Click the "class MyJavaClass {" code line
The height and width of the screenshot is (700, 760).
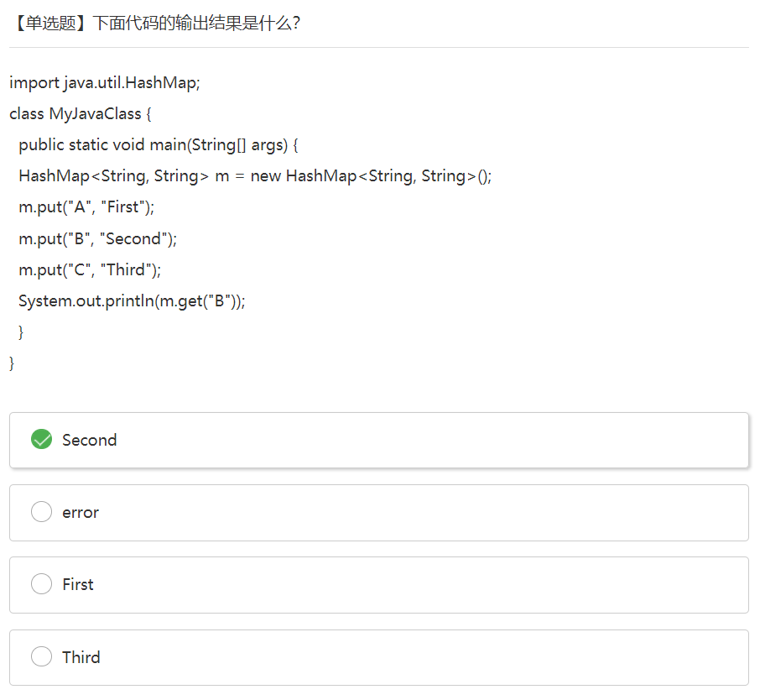click(x=81, y=113)
